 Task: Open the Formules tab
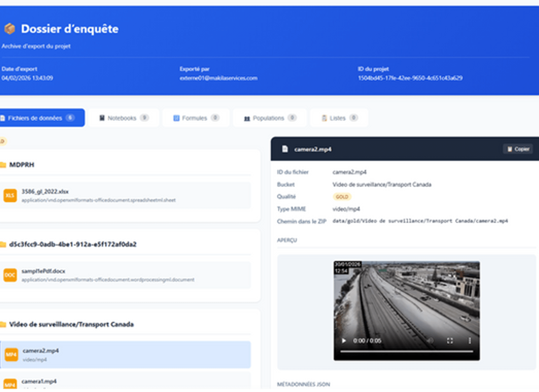click(196, 118)
